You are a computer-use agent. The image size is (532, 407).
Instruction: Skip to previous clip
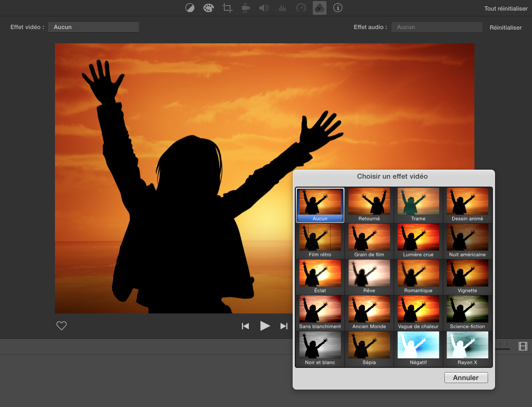click(245, 326)
